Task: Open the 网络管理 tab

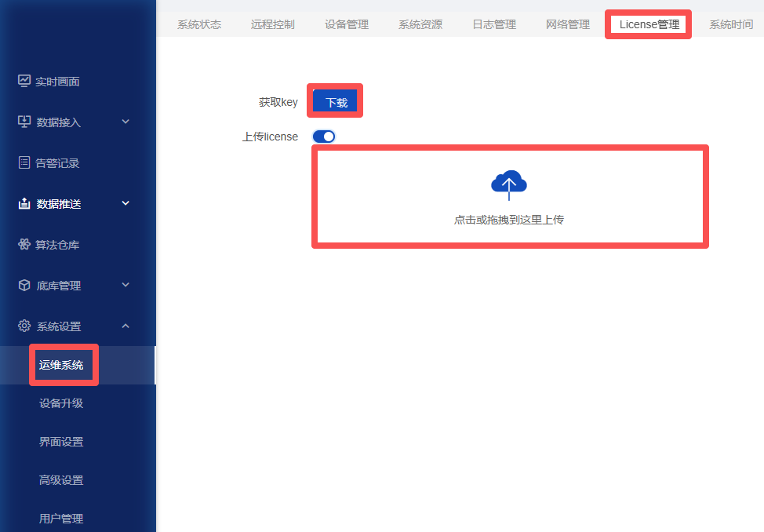Action: point(568,24)
